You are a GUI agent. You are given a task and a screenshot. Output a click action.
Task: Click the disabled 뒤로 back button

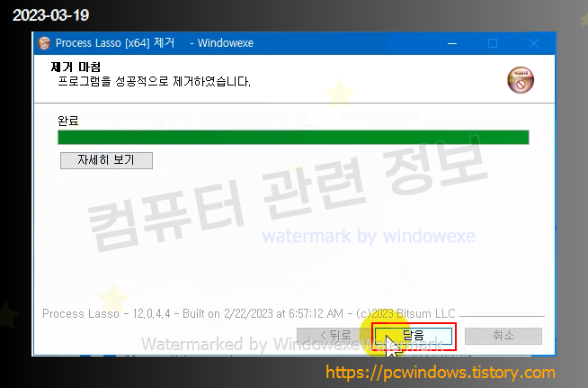point(333,336)
